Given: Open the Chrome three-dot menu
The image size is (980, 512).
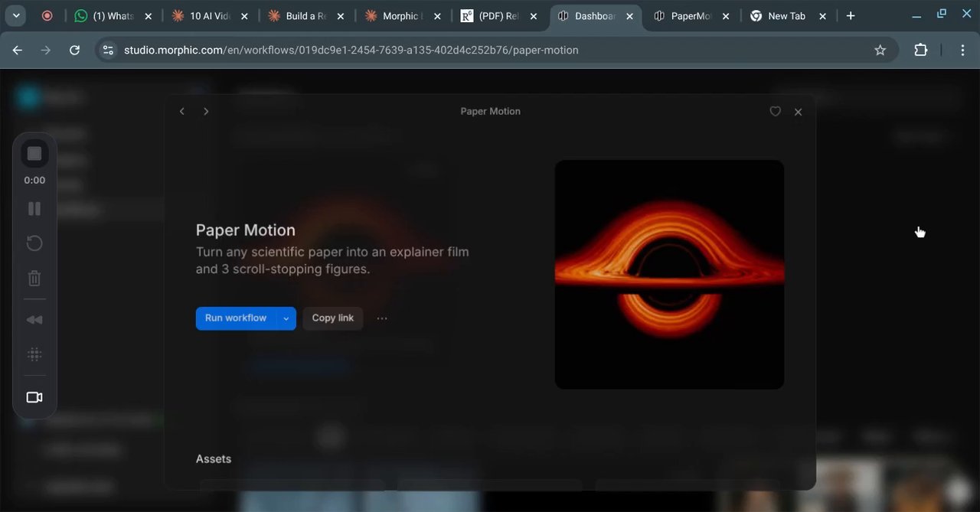Looking at the screenshot, I should 962,50.
